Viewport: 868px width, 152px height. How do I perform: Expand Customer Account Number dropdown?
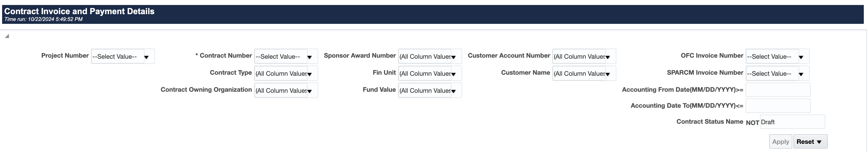tap(608, 57)
